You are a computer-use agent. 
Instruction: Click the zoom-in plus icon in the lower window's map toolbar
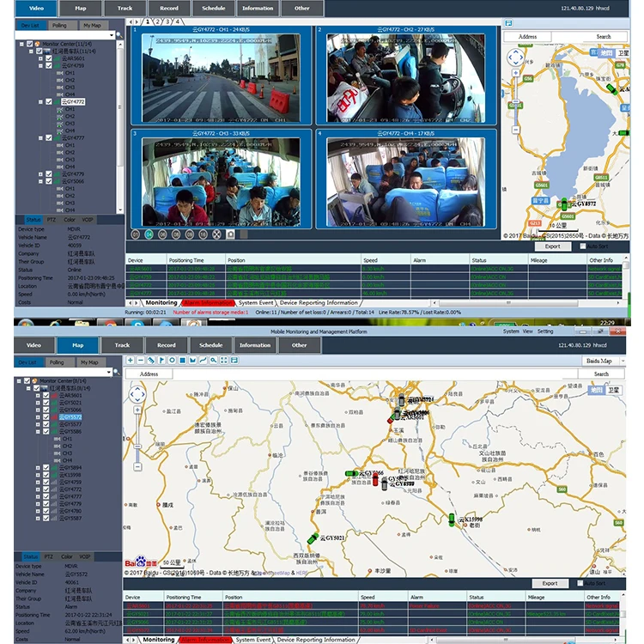[x=131, y=360]
